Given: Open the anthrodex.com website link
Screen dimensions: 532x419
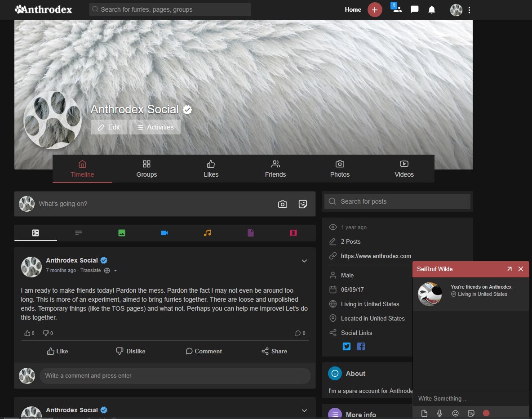Looking at the screenshot, I should point(376,256).
